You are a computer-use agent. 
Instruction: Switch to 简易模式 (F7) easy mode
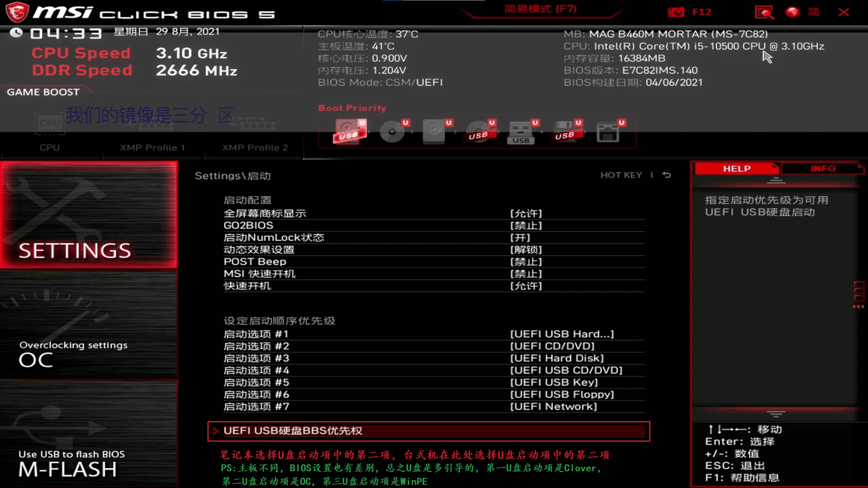pyautogui.click(x=540, y=9)
